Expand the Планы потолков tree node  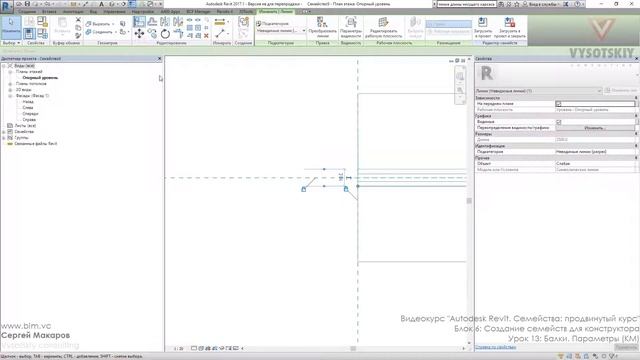coord(10,84)
